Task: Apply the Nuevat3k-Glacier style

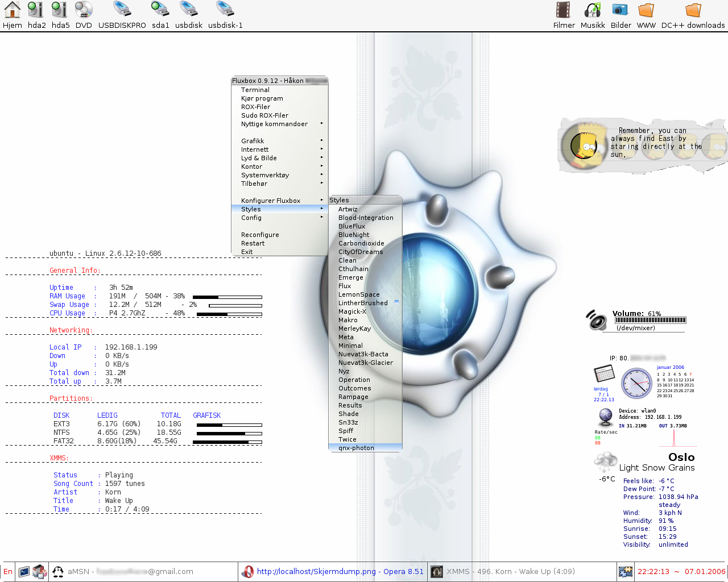Action: pos(365,363)
